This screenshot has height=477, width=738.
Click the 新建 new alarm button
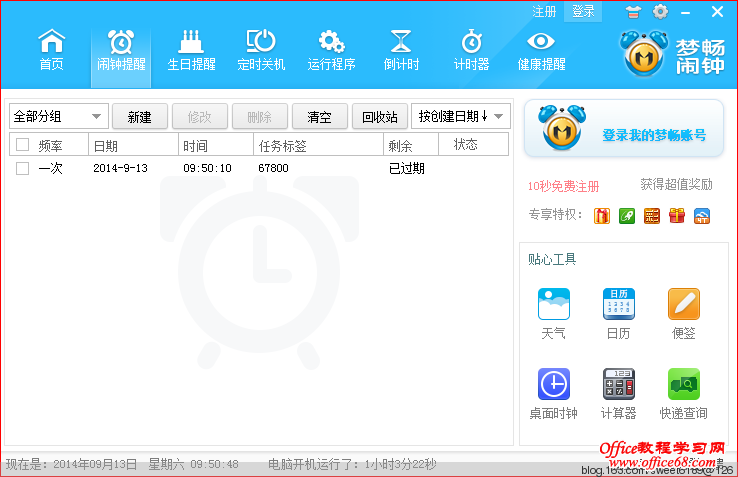tap(140, 116)
